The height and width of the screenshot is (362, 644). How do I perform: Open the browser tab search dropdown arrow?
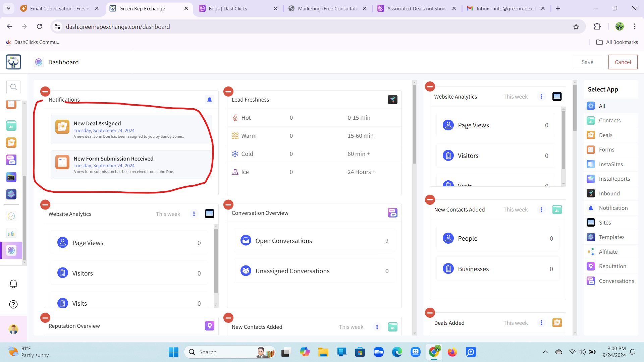[x=8, y=8]
